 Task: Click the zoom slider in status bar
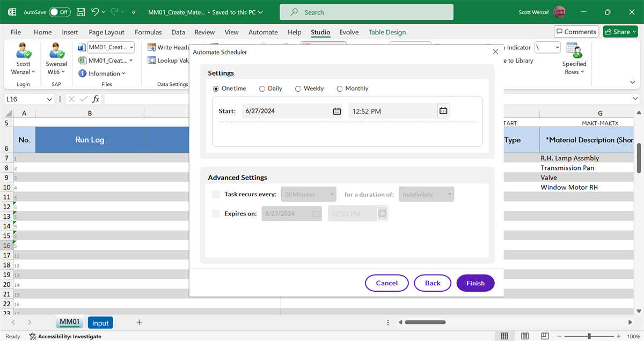tap(589, 336)
